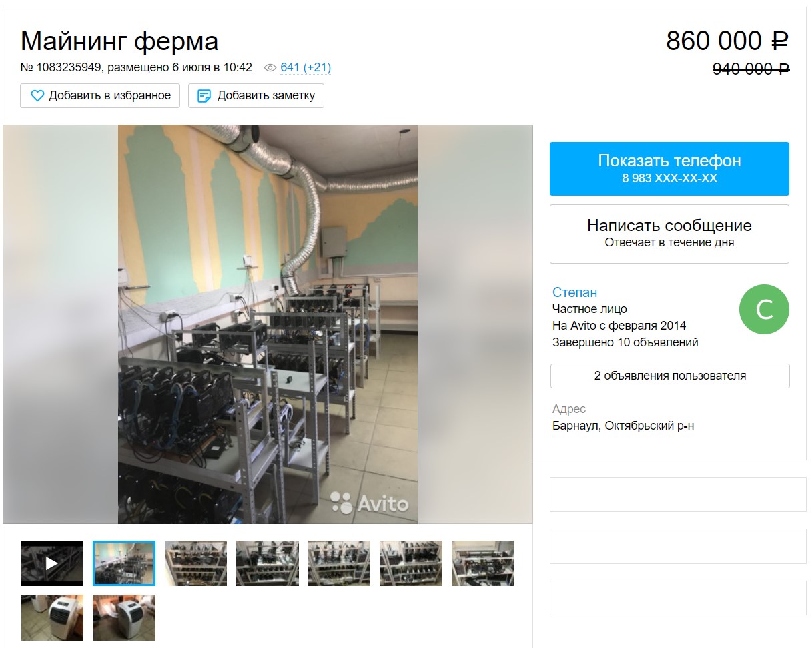Select the highlighted second photo thumbnail
812x648 pixels.
[x=124, y=563]
